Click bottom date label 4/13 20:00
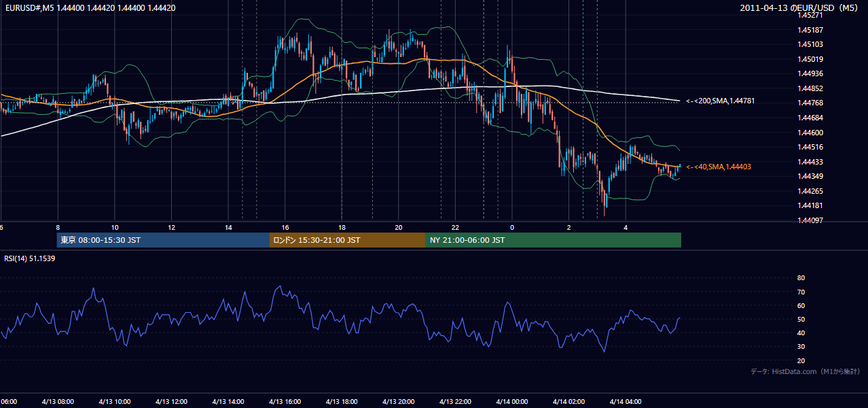 [398, 402]
